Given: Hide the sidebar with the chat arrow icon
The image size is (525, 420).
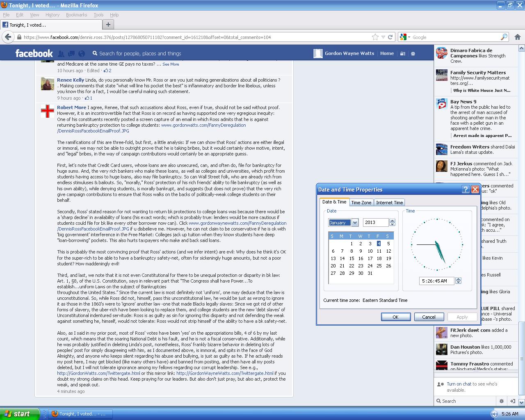Looking at the screenshot, I should [x=512, y=401].
